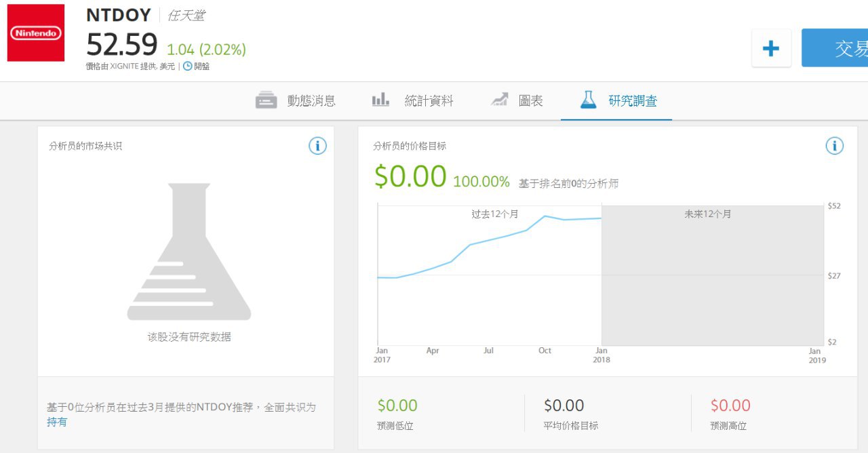Select the blue flask icon for 研究調查
This screenshot has height=453, width=868.
(x=588, y=100)
